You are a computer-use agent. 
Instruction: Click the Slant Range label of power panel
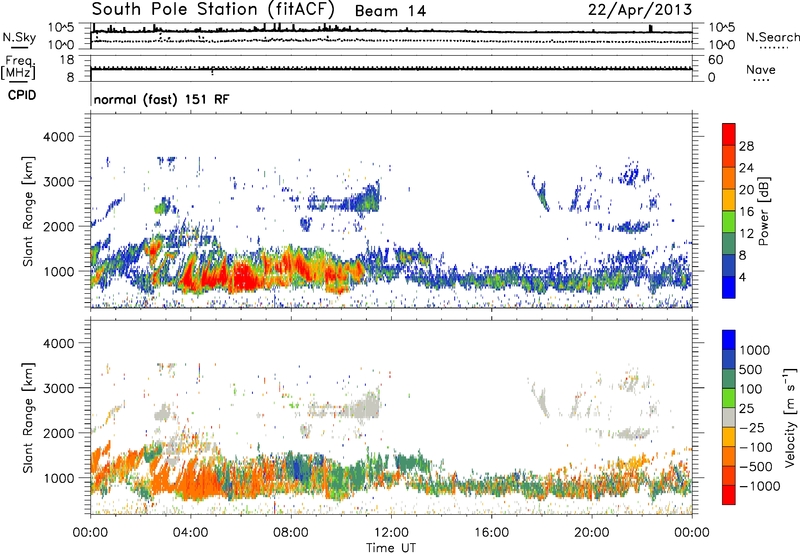[28, 211]
